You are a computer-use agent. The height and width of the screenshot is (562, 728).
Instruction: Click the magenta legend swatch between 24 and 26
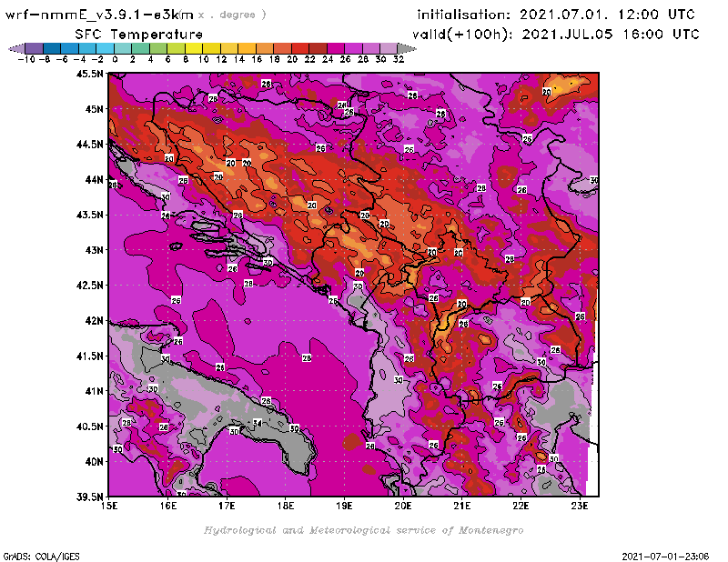click(336, 48)
